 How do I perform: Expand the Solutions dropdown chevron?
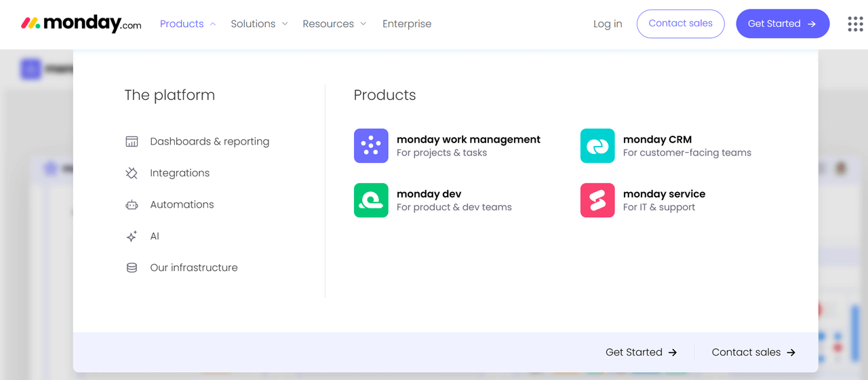285,24
